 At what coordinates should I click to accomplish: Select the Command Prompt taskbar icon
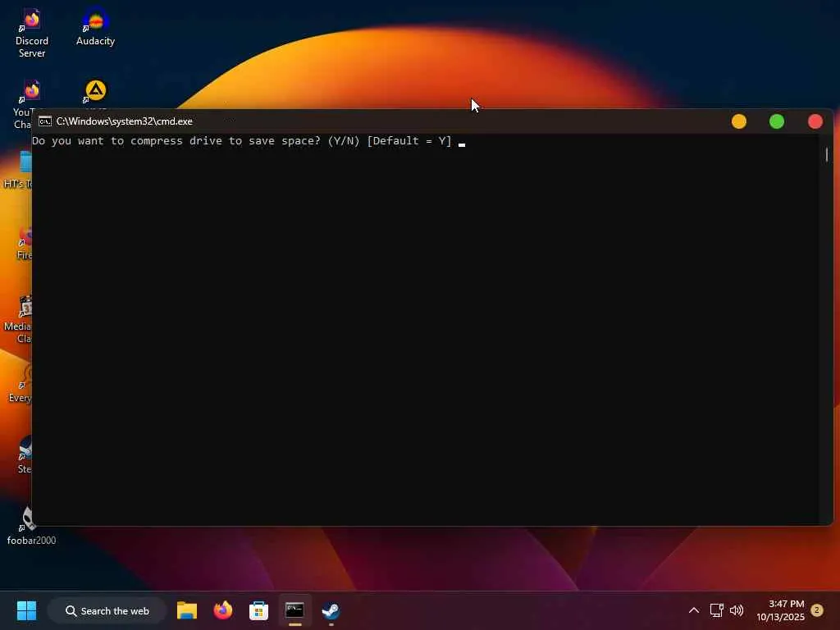coord(294,610)
